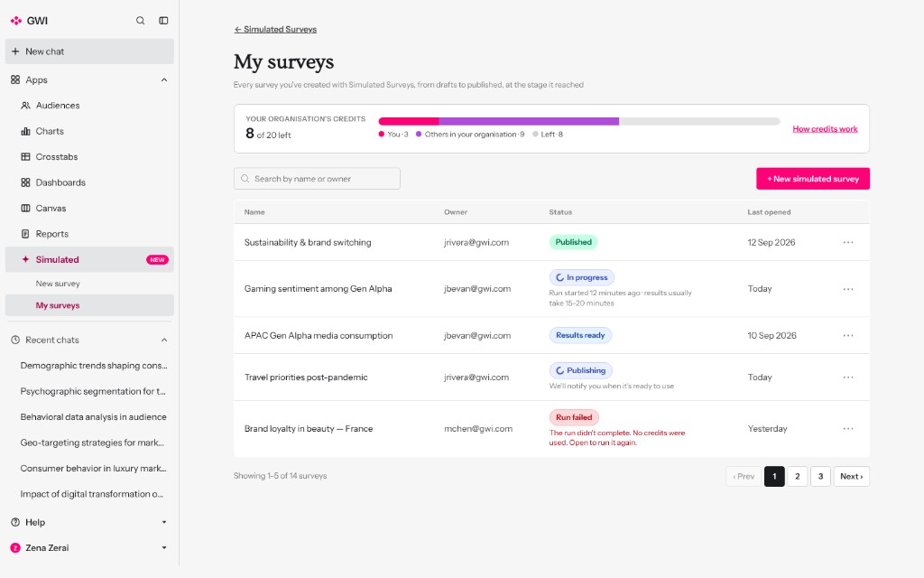Screen dimensions: 924x578
Task: Click the Apps grid icon
Action: point(15,79)
